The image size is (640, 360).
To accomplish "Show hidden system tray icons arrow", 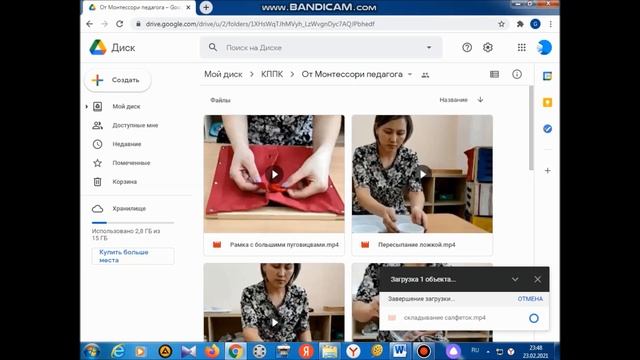I will [488, 351].
